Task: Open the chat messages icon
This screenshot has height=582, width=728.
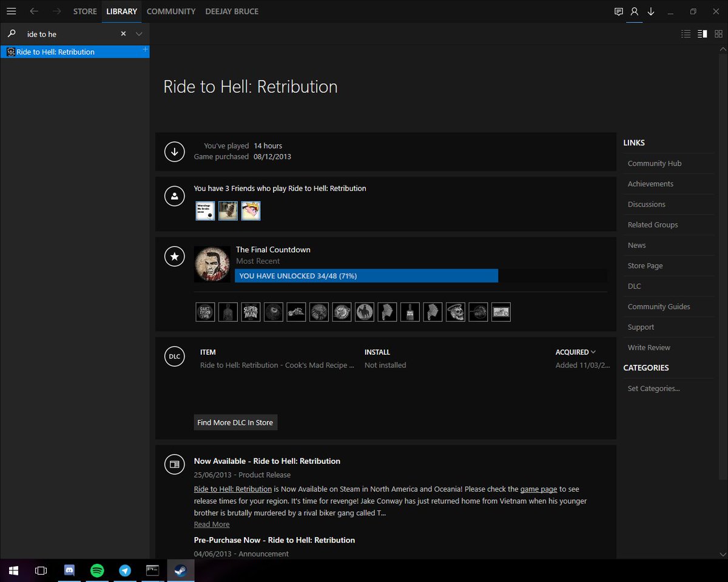Action: (x=618, y=12)
